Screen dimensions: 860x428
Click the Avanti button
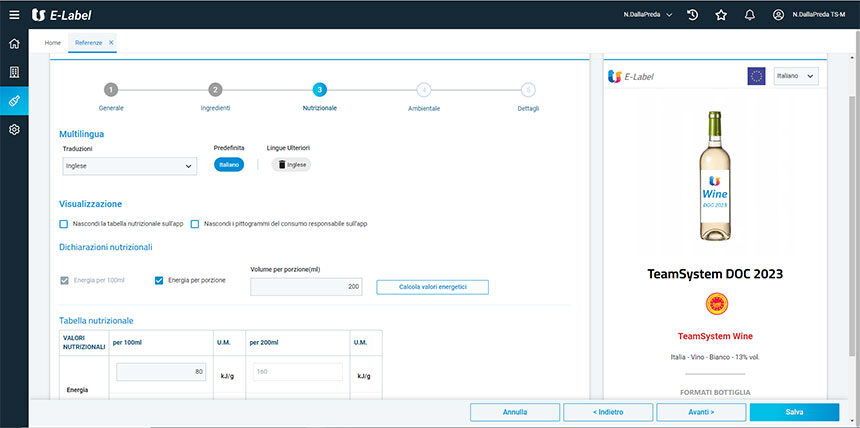click(x=701, y=412)
